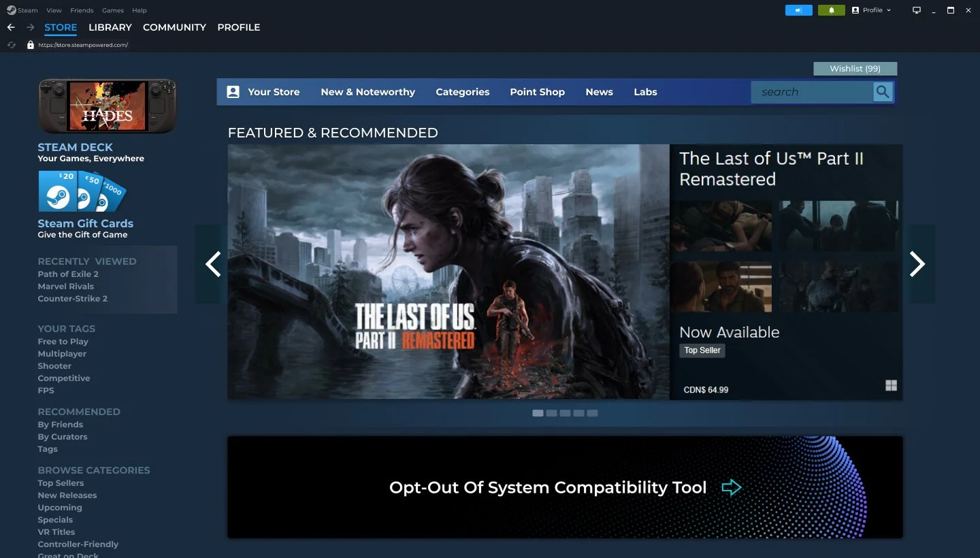Open the announcements megaphone button
Screen dimensions: 980x558
(x=799, y=10)
